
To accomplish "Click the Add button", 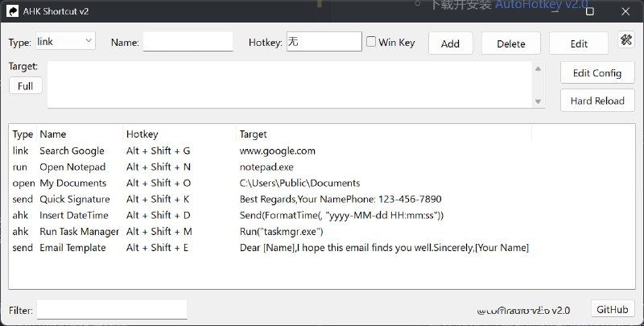I will [450, 43].
